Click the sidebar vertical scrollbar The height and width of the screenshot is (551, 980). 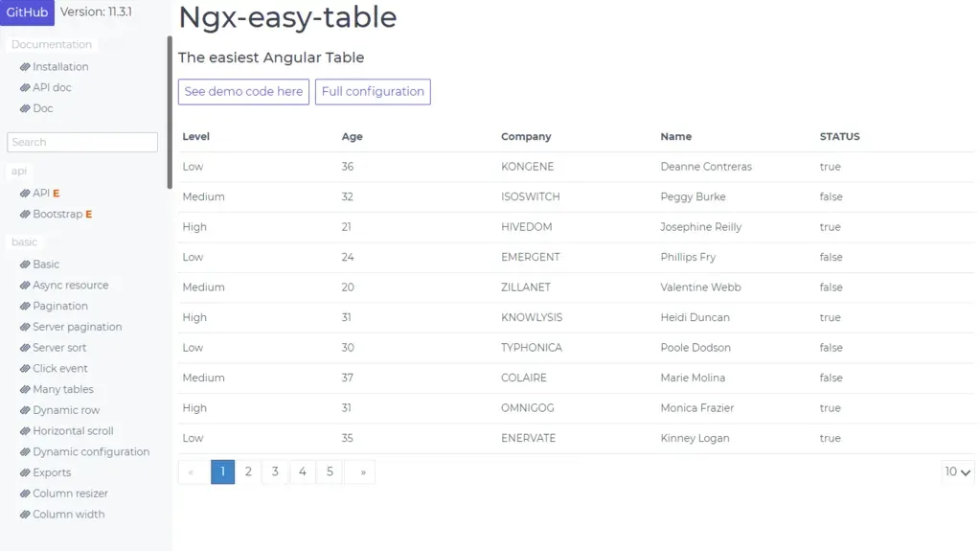170,112
